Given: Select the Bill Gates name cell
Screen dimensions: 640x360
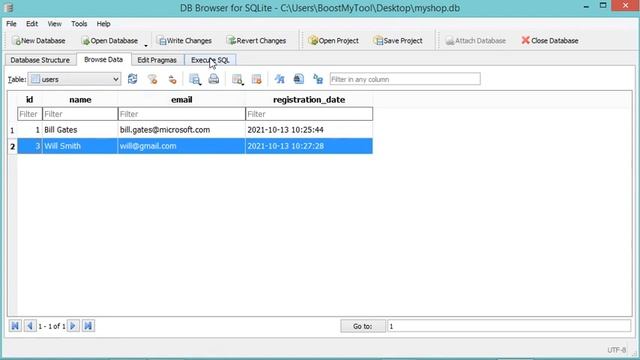Looking at the screenshot, I should click(x=80, y=130).
